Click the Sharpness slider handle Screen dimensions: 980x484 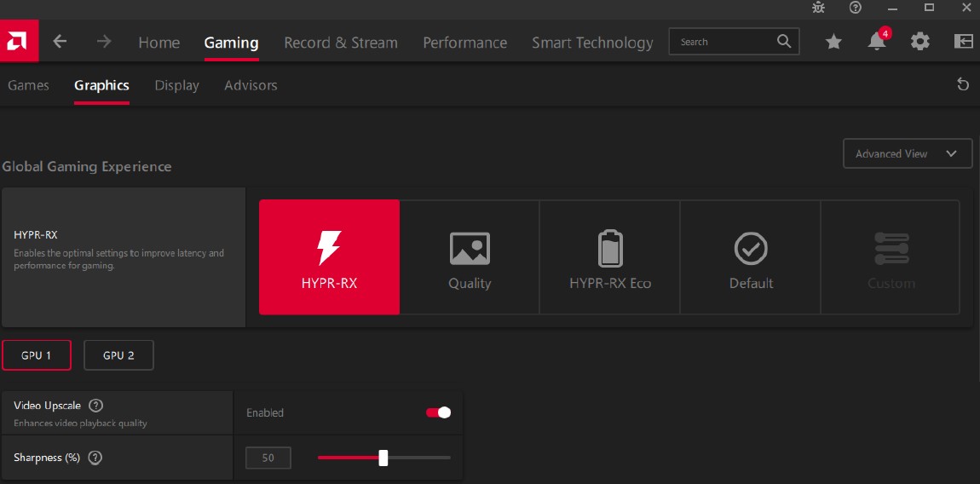[383, 458]
